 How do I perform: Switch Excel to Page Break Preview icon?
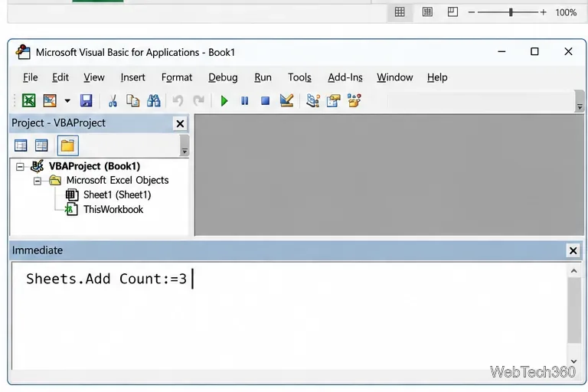tap(452, 12)
